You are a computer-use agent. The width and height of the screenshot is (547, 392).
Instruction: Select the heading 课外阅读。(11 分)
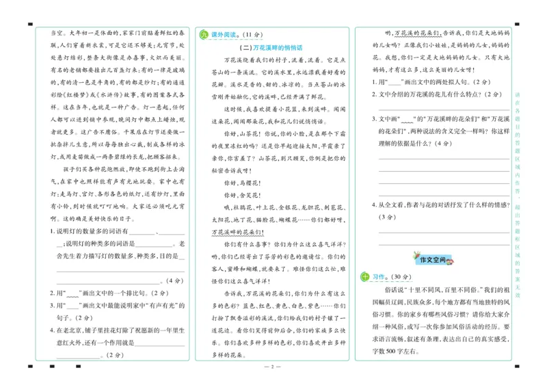237,35
